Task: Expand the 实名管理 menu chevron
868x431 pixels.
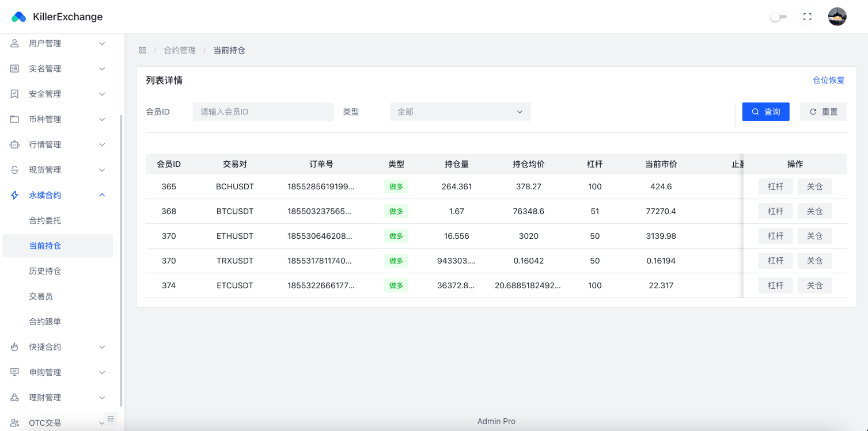Action: click(102, 68)
